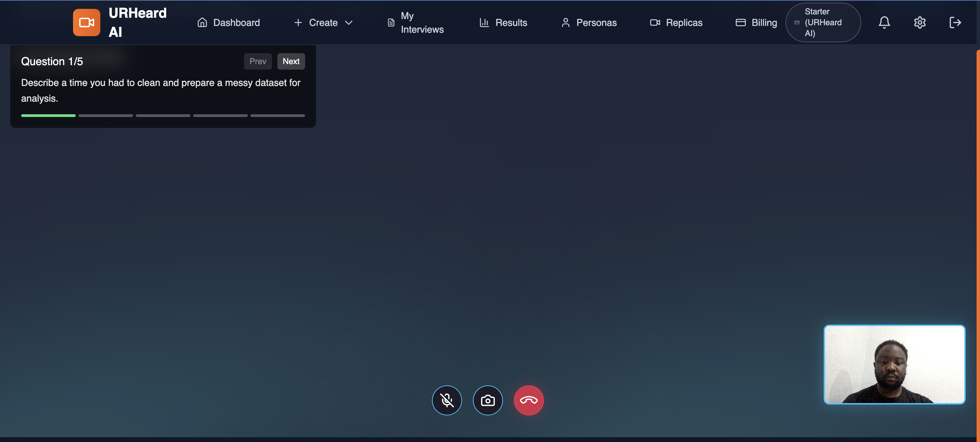The image size is (980, 442).
Task: End the interview call with red hang-up button
Action: pyautogui.click(x=529, y=400)
